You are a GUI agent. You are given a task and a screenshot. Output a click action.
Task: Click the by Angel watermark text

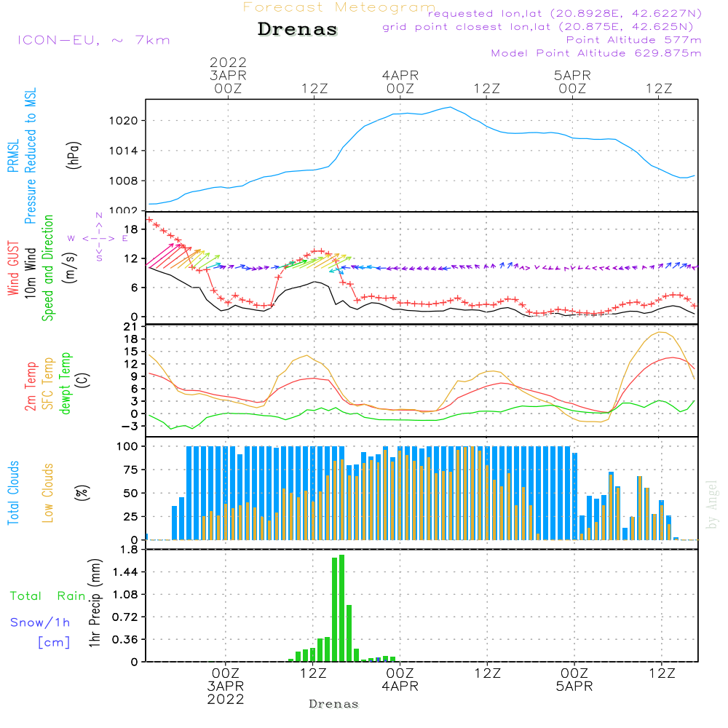[x=712, y=505]
